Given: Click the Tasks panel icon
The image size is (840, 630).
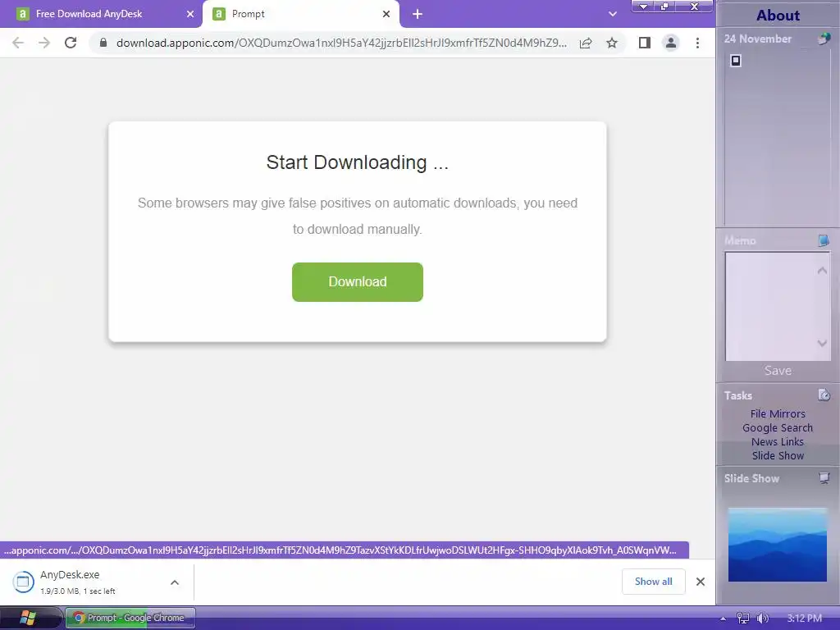Looking at the screenshot, I should pos(824,395).
